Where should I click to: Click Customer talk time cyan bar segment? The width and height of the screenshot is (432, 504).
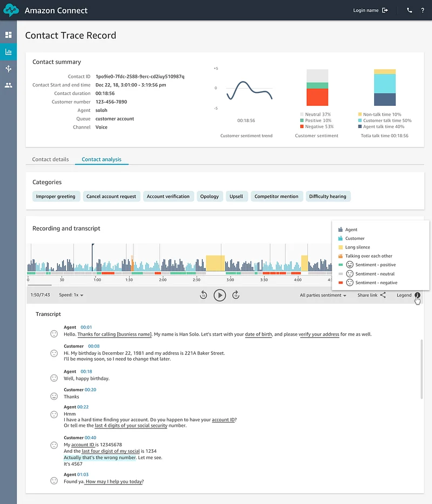click(x=384, y=84)
